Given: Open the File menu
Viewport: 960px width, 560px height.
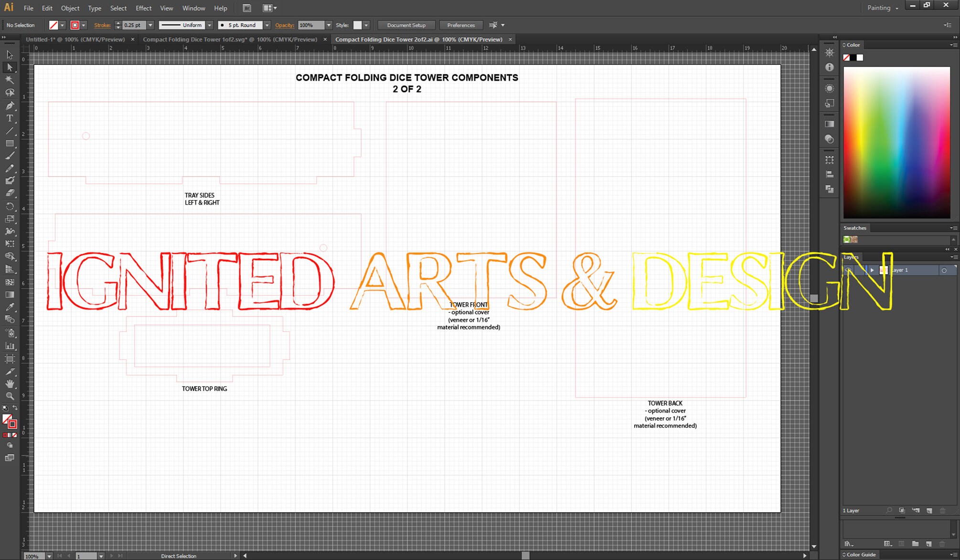Looking at the screenshot, I should tap(28, 8).
